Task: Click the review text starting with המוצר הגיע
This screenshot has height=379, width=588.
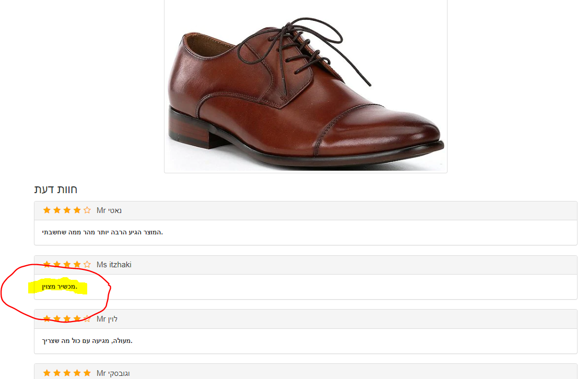Action: click(102, 232)
